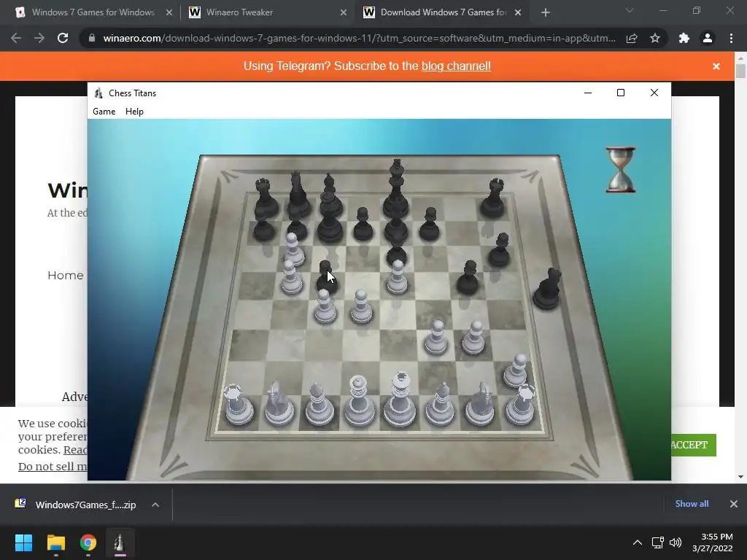
Task: Click the Chess Titans title bar icon
Action: click(x=98, y=93)
